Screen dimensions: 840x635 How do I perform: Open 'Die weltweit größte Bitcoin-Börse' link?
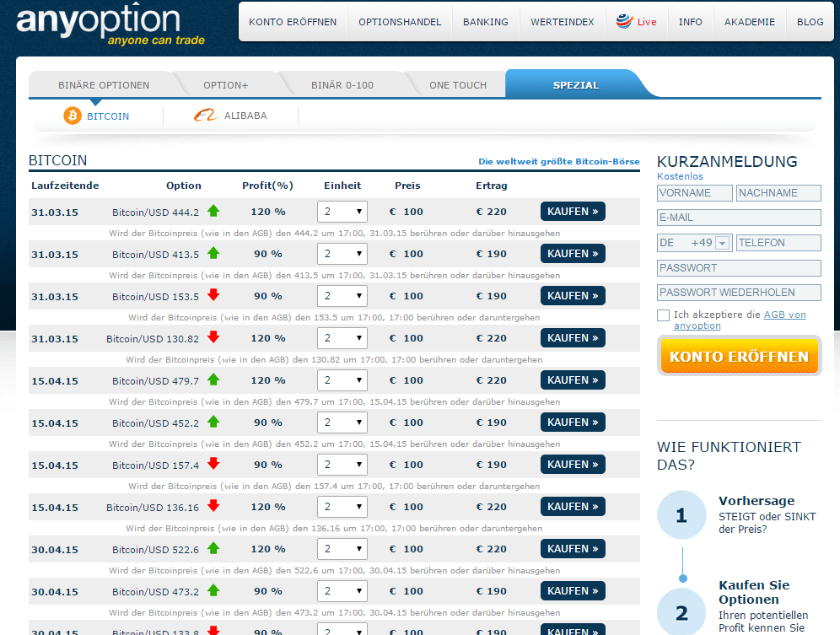pos(559,161)
